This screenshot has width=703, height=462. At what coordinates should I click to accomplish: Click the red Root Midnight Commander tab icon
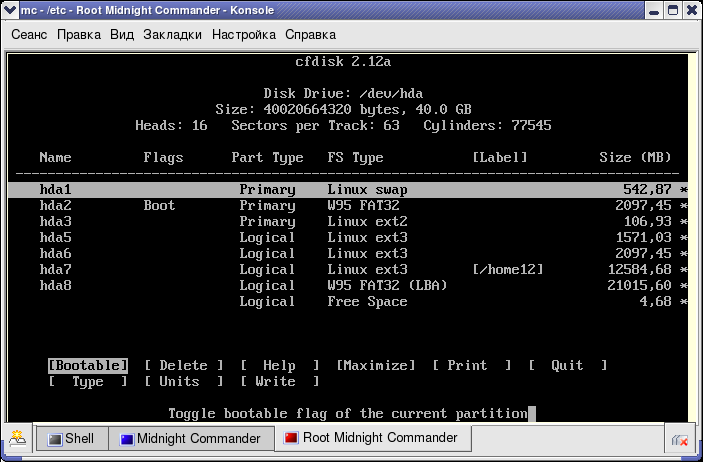click(291, 437)
